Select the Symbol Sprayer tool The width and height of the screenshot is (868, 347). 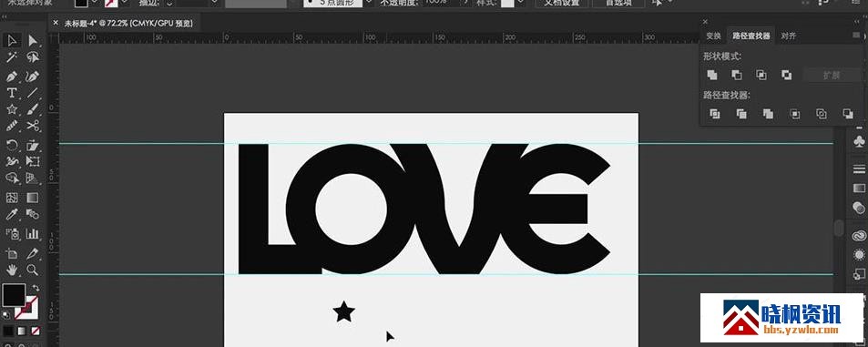point(12,233)
